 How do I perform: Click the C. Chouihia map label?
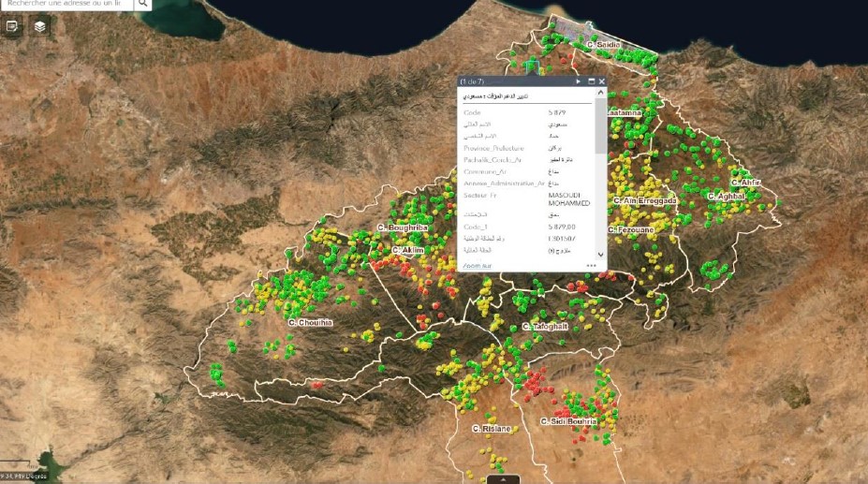click(310, 322)
